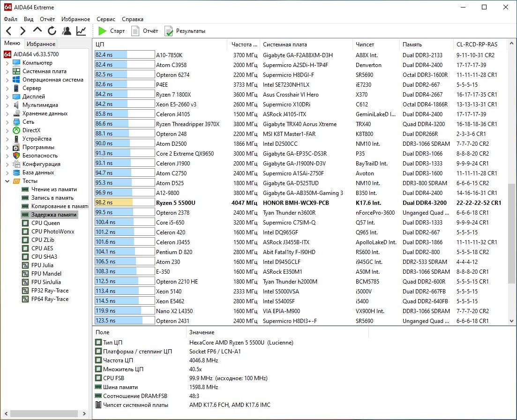Click the Шина памяти memory icon in details
Viewport: 517px width, 420px height.
[x=98, y=387]
